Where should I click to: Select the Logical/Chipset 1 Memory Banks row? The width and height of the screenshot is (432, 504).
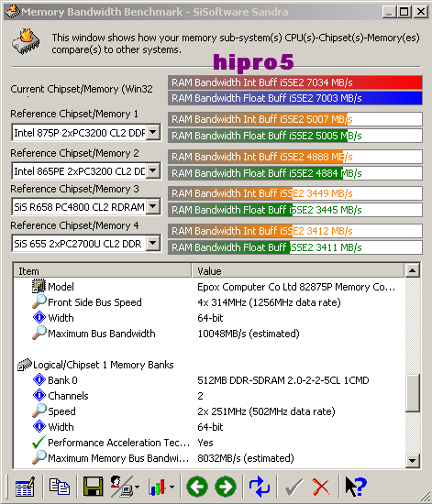click(x=209, y=365)
